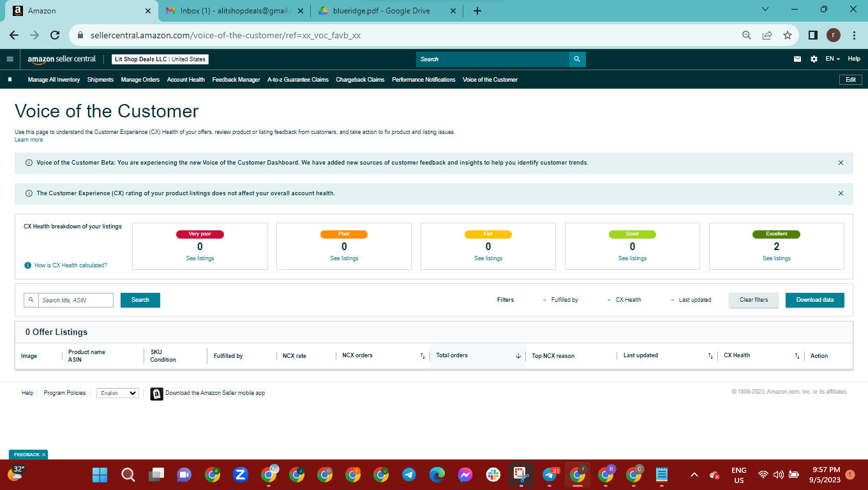The width and height of the screenshot is (868, 490).
Task: Show hidden system tray icons
Action: [x=695, y=475]
